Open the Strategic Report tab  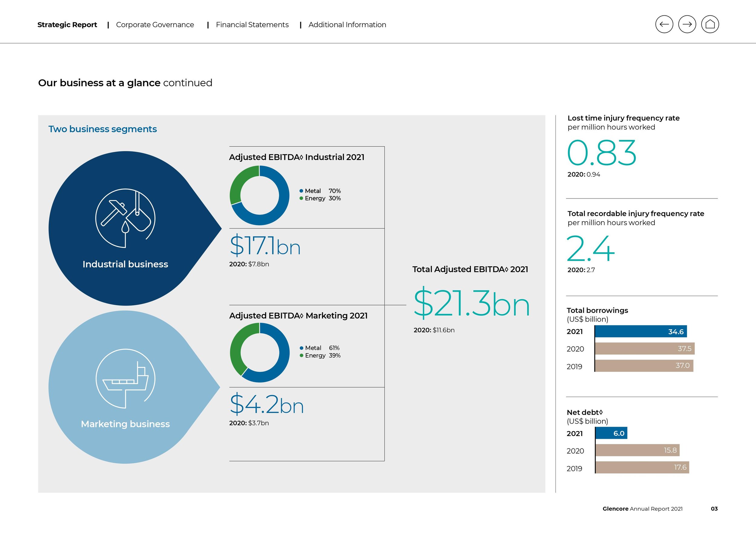pyautogui.click(x=67, y=25)
